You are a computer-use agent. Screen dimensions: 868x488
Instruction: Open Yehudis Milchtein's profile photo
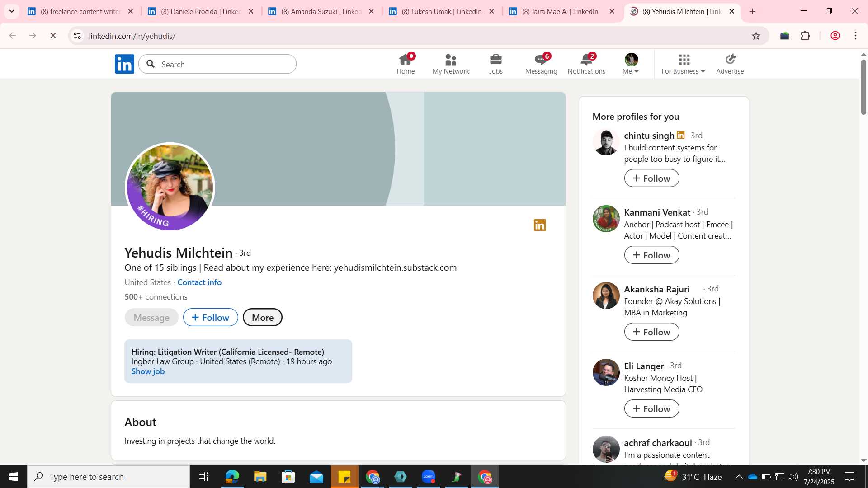pyautogui.click(x=170, y=187)
